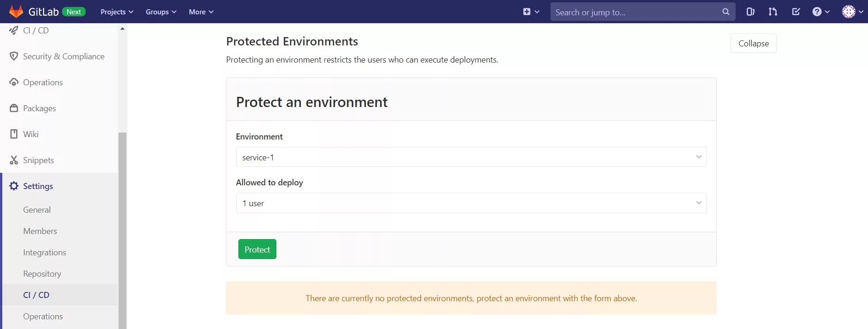Click the Snippets scissors icon
The height and width of the screenshot is (329, 868).
14,160
